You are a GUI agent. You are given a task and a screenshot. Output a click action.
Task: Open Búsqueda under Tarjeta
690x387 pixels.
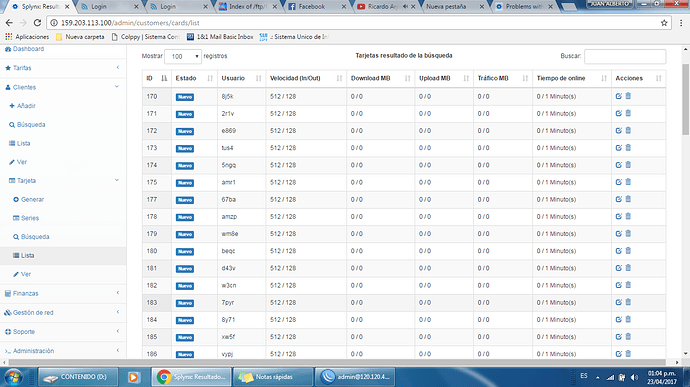[x=31, y=237]
